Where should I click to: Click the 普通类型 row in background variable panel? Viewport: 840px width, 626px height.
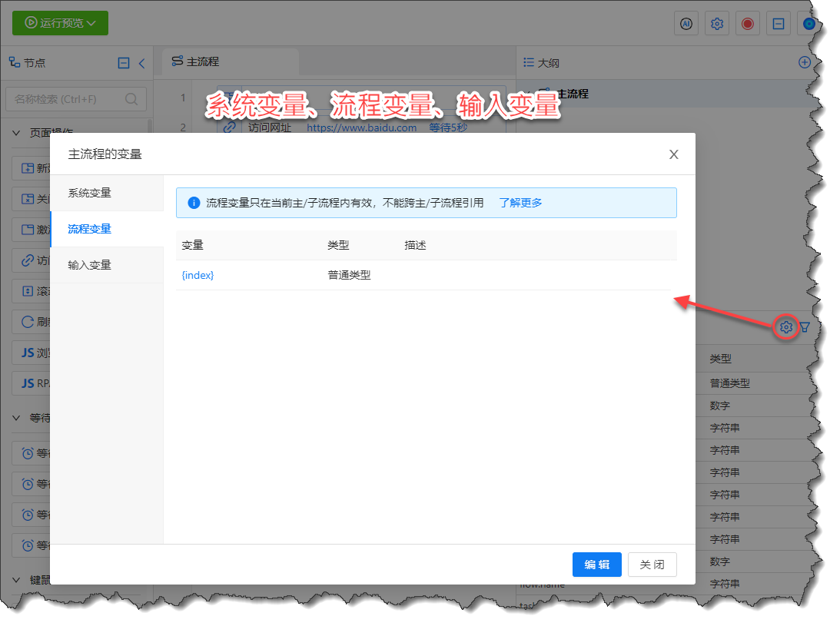point(729,383)
